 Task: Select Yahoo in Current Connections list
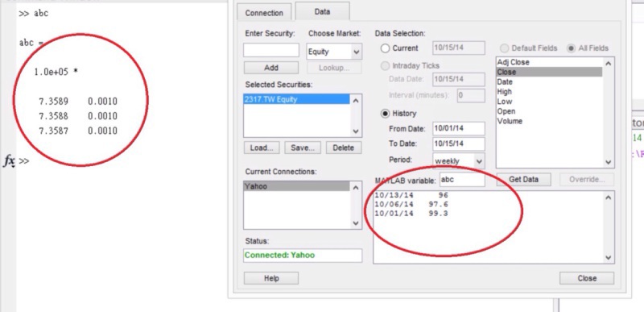[x=296, y=186]
